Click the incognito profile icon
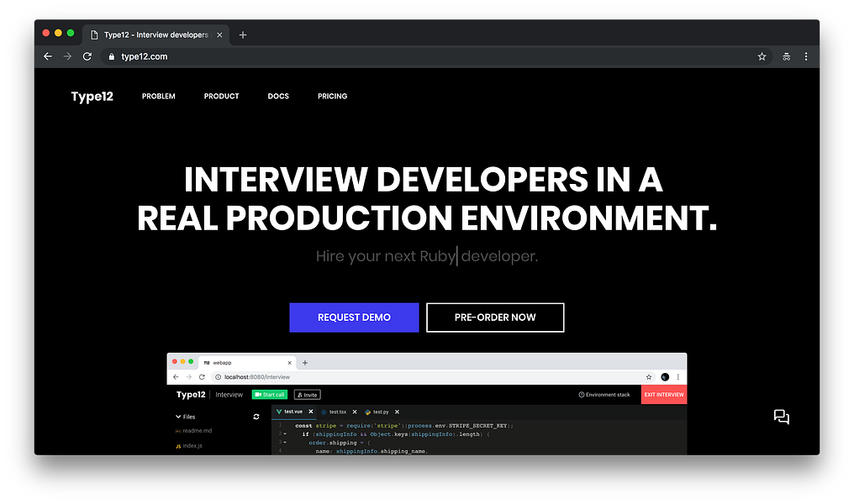This screenshot has height=504, width=854. [x=787, y=56]
